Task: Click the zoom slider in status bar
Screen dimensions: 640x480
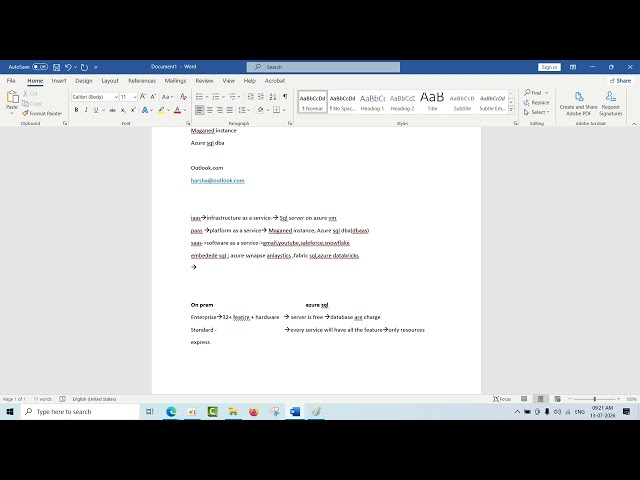Action: [594, 399]
